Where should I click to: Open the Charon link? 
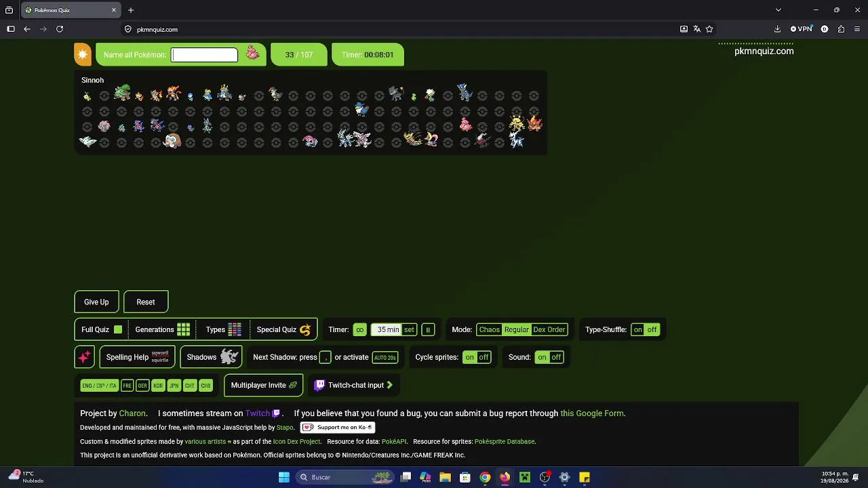pos(132,413)
